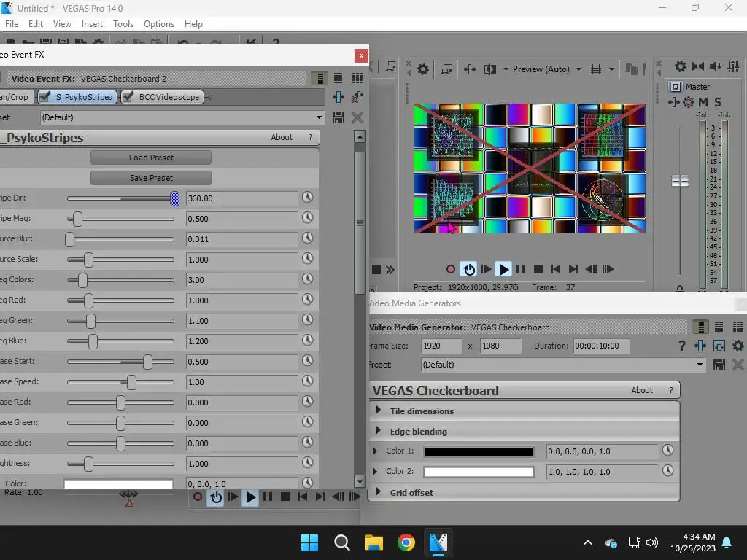Toggle overlays grid icon in preview
The width and height of the screenshot is (747, 560).
click(596, 69)
